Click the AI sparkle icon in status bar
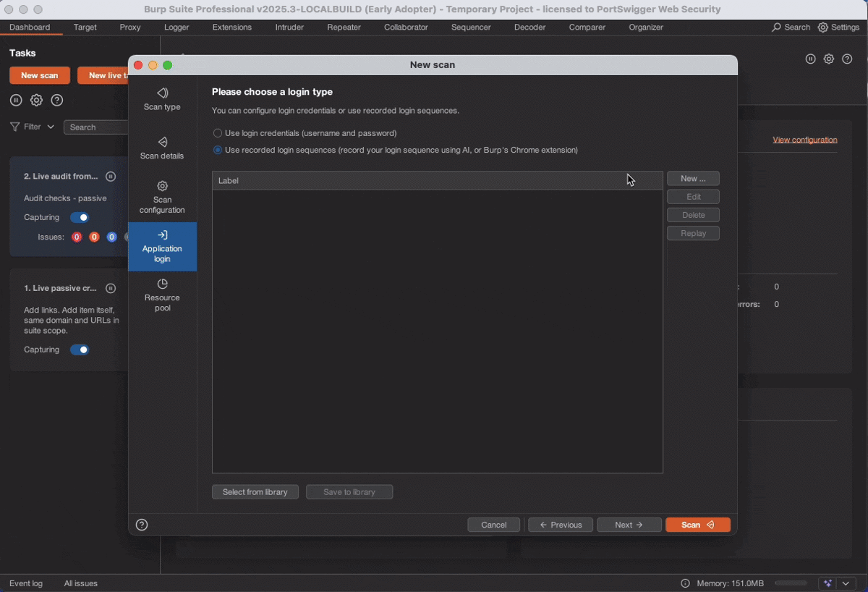 827,583
